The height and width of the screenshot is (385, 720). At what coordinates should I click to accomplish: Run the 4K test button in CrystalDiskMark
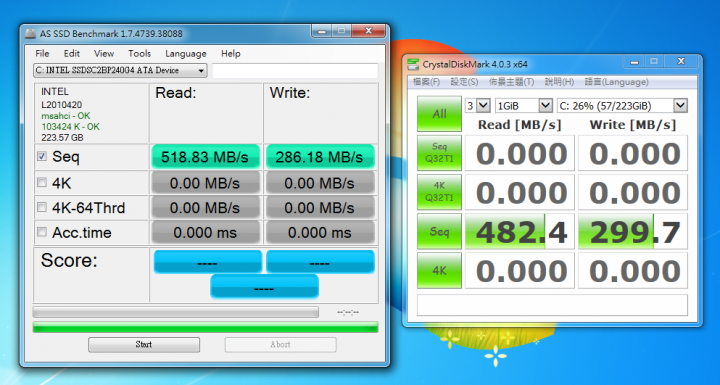[x=439, y=270]
